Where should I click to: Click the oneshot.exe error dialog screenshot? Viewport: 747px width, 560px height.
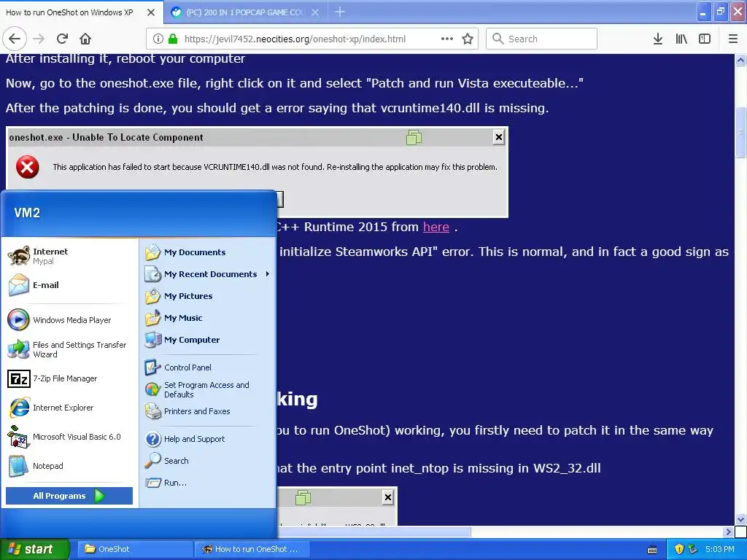(x=257, y=172)
